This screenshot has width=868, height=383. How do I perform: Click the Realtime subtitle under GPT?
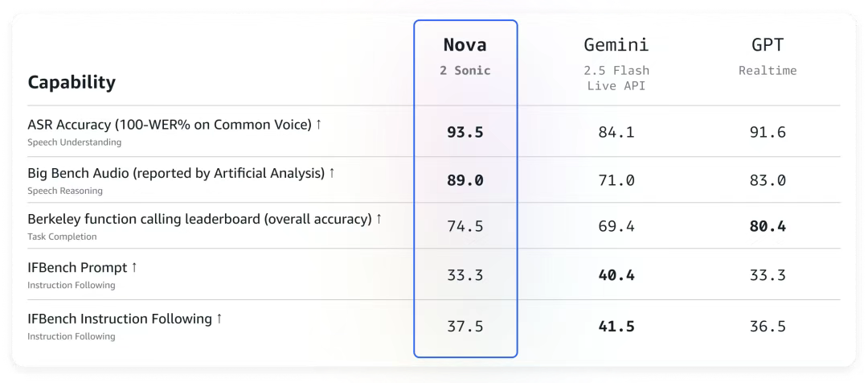point(768,70)
